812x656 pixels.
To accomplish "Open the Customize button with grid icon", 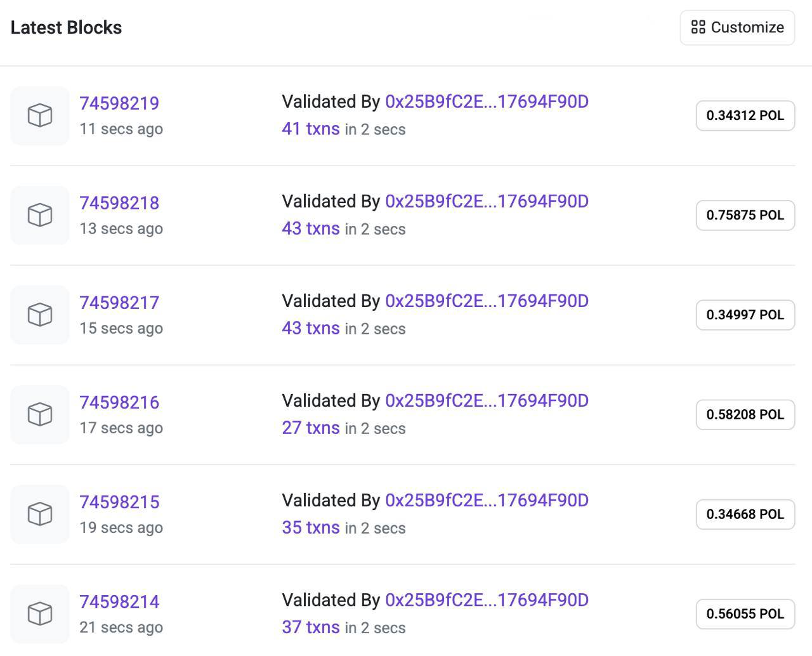I will click(737, 27).
